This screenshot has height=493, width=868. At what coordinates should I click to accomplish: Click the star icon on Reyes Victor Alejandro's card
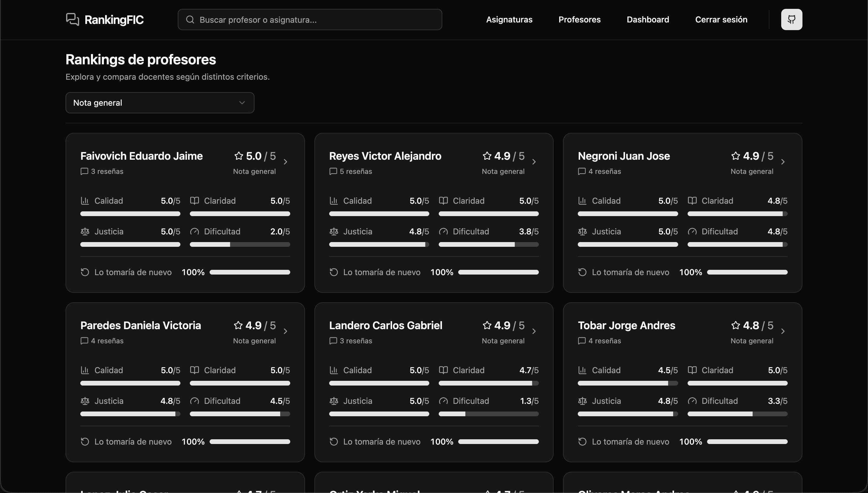pyautogui.click(x=487, y=156)
